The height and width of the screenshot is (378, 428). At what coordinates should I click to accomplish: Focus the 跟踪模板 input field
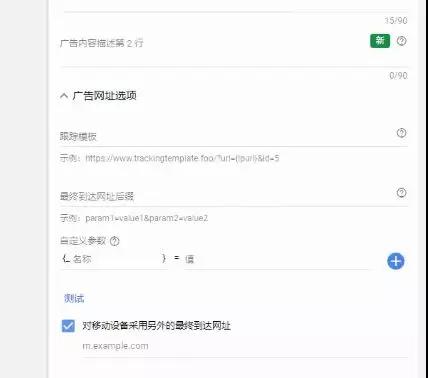(227, 136)
